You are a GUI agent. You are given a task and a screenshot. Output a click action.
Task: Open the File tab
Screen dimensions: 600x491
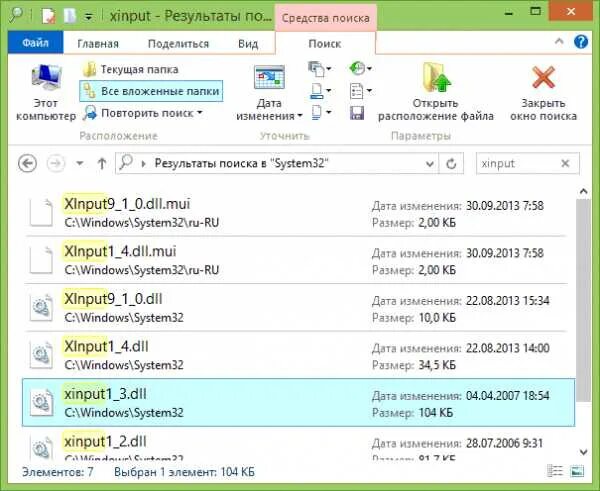(x=36, y=43)
